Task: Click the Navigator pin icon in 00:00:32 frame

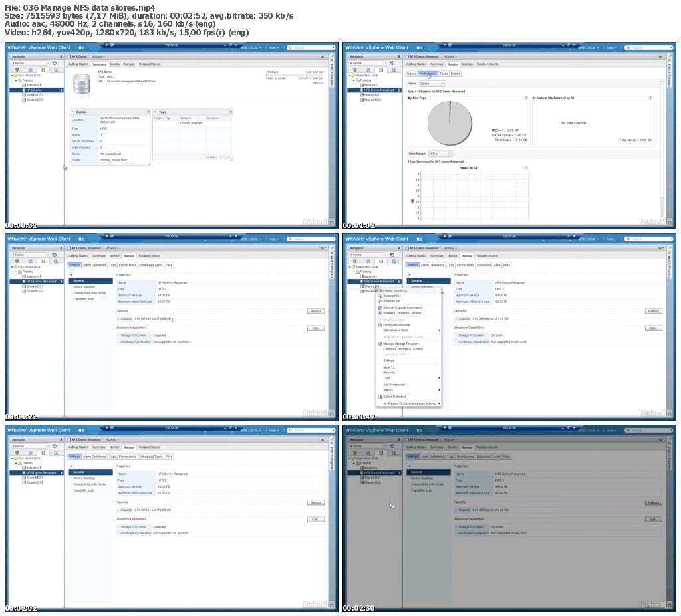Action: coord(61,57)
